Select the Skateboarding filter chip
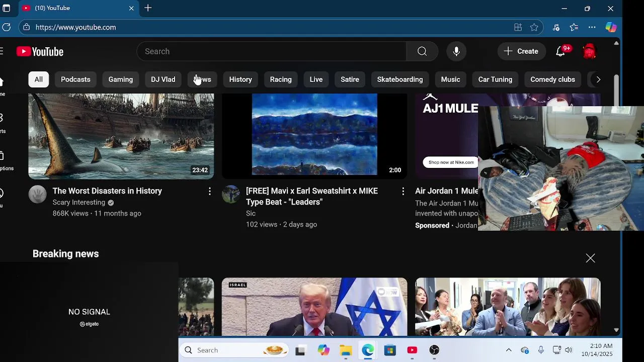The width and height of the screenshot is (644, 362). point(400,79)
